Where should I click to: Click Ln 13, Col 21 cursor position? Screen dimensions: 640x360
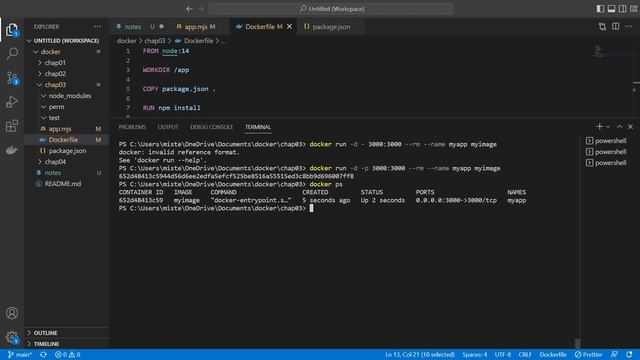(x=420, y=354)
